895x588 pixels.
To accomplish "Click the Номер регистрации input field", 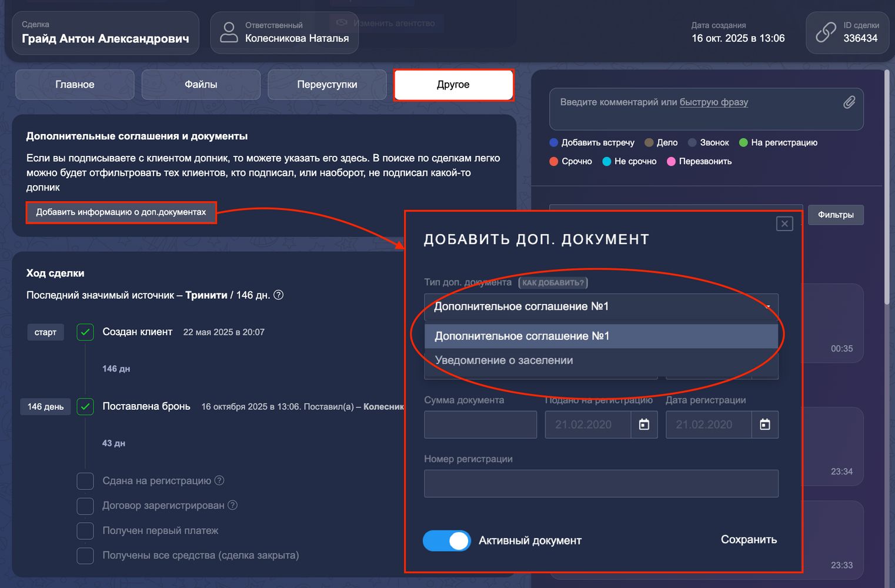I will 601,483.
